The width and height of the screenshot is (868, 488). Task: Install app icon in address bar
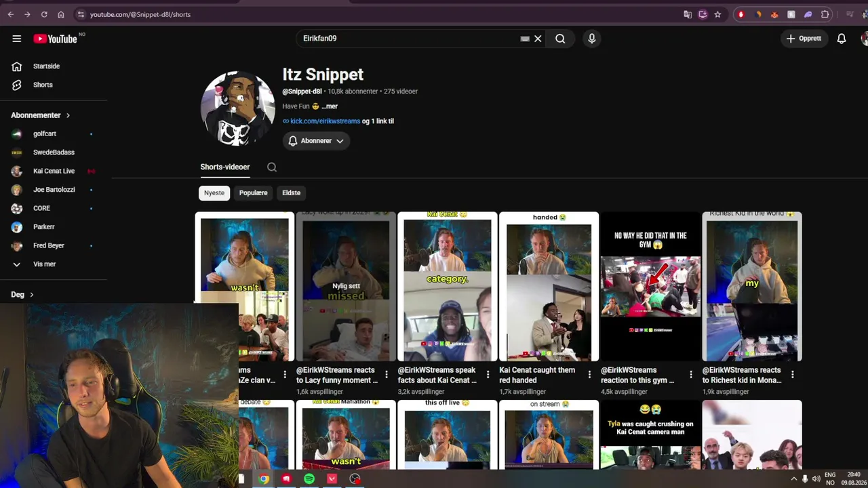(x=703, y=14)
